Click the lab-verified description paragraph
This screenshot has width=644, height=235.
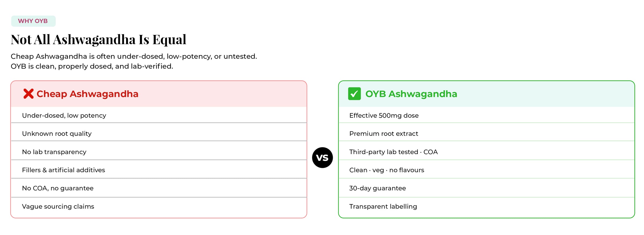pyautogui.click(x=134, y=61)
